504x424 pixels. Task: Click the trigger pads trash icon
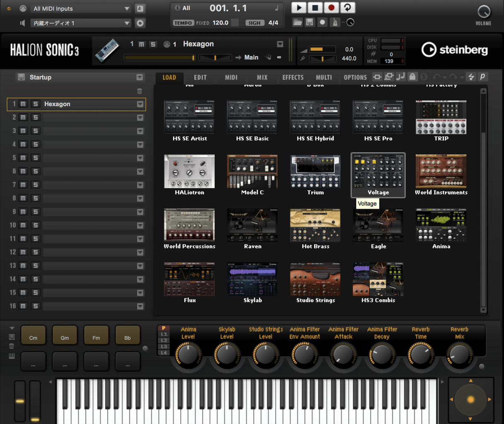pyautogui.click(x=12, y=346)
